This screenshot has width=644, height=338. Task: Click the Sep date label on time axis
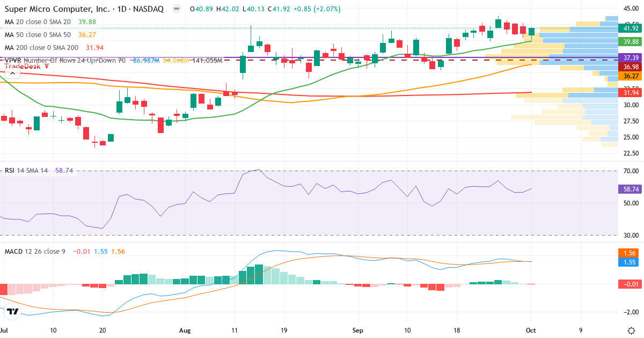click(358, 330)
